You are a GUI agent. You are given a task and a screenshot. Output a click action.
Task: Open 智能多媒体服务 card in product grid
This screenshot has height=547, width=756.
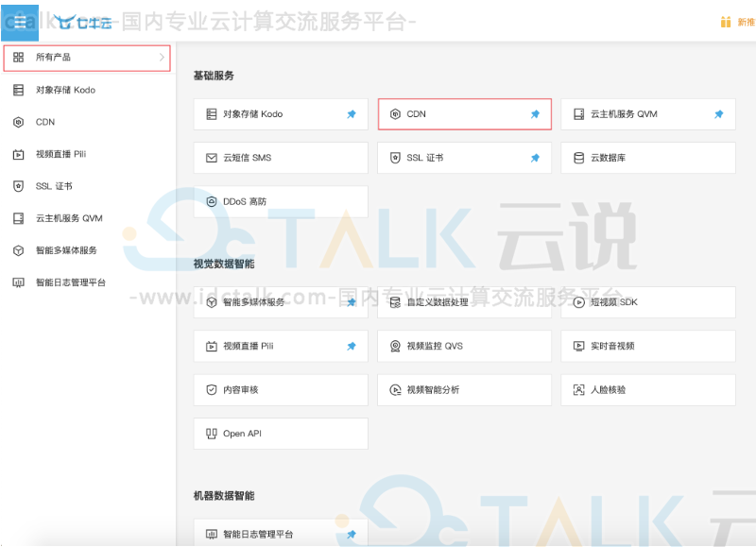[x=281, y=302]
